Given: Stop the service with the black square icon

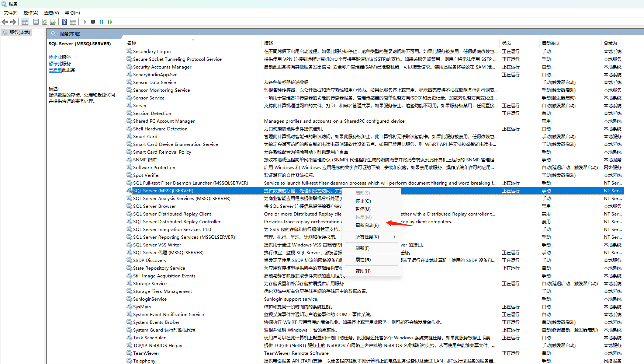Looking at the screenshot, I should click(93, 22).
